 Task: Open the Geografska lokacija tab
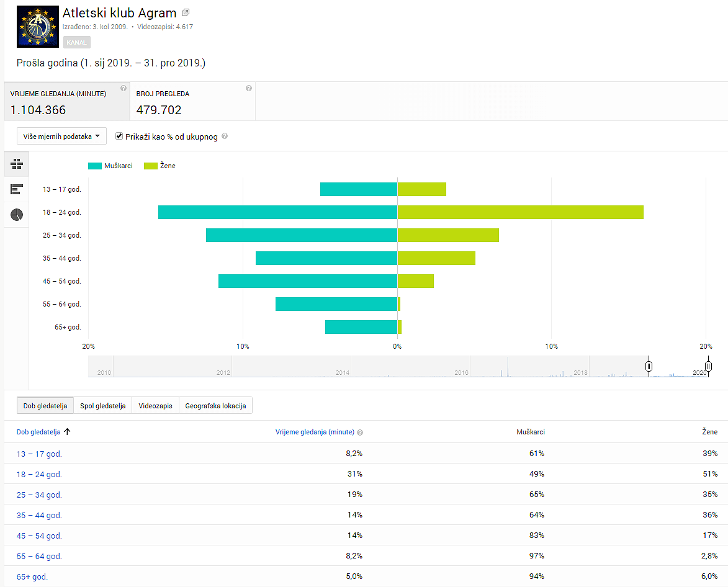pos(215,406)
